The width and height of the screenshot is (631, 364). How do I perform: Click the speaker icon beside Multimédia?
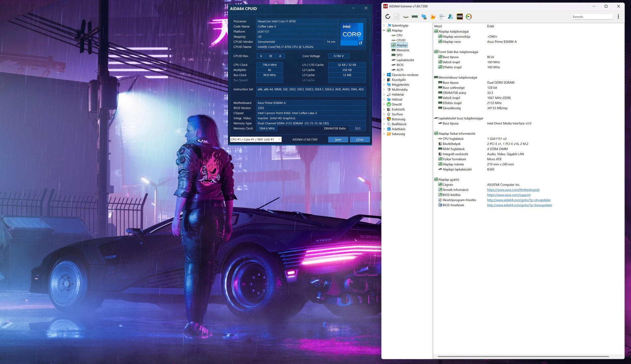(389, 90)
